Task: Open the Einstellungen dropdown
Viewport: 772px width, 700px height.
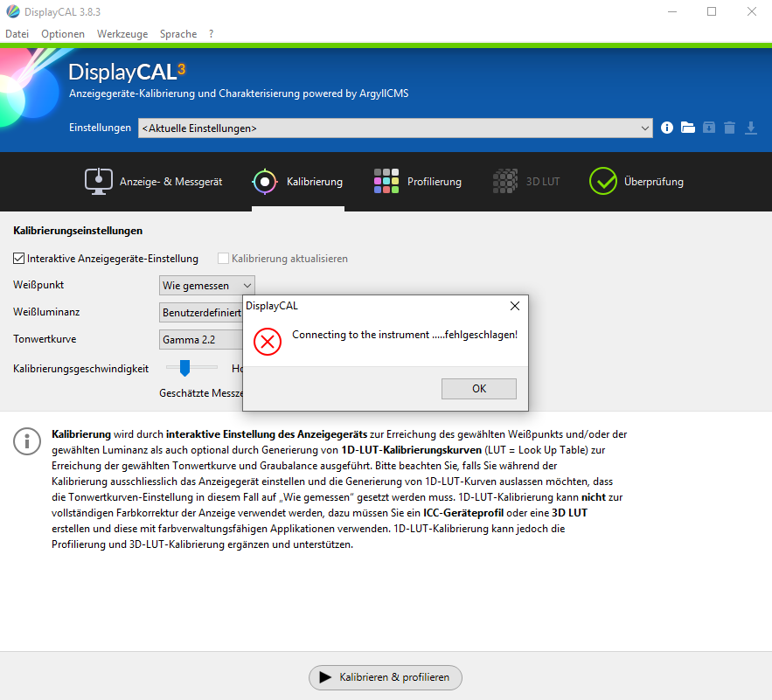Action: tap(395, 128)
